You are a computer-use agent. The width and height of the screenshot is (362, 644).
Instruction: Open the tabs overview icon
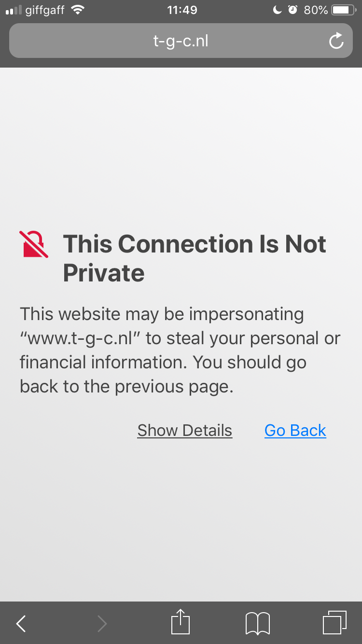tap(334, 623)
